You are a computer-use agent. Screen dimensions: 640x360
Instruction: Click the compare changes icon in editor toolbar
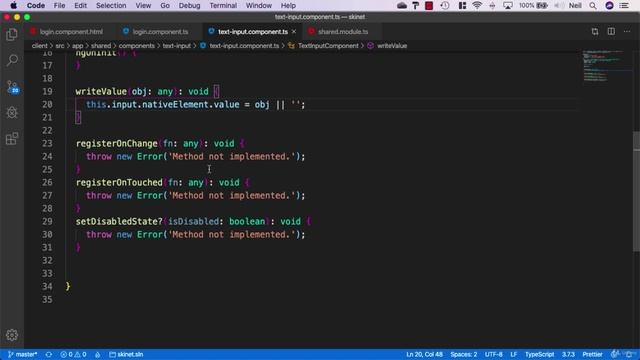point(595,31)
